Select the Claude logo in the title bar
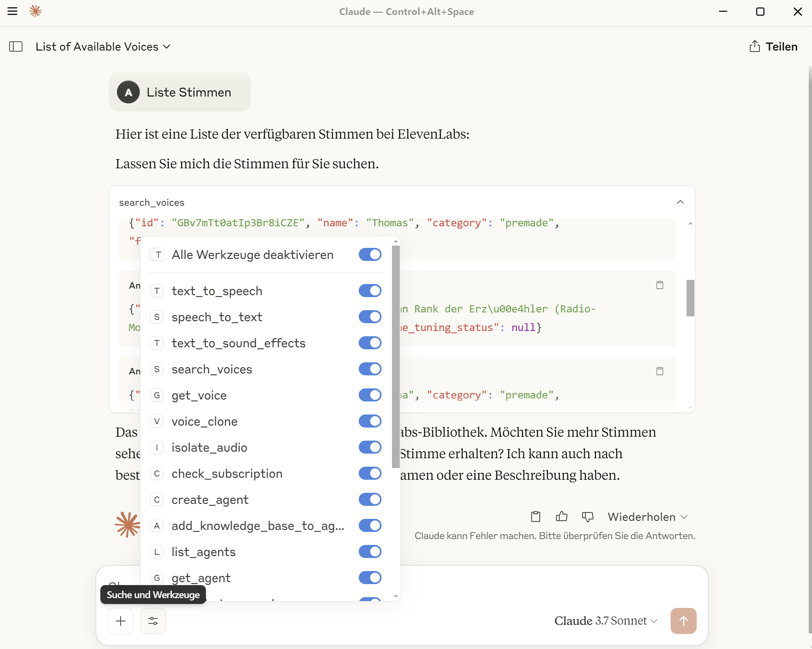 pos(36,11)
